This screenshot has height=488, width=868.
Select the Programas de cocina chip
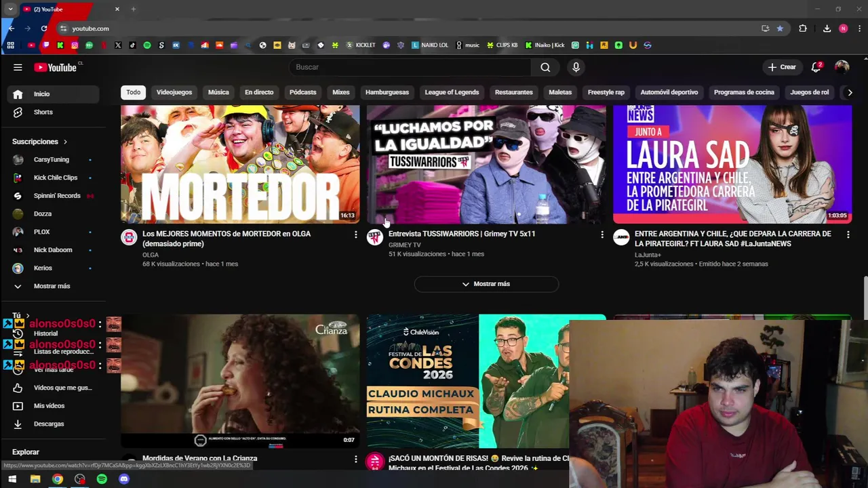point(744,92)
